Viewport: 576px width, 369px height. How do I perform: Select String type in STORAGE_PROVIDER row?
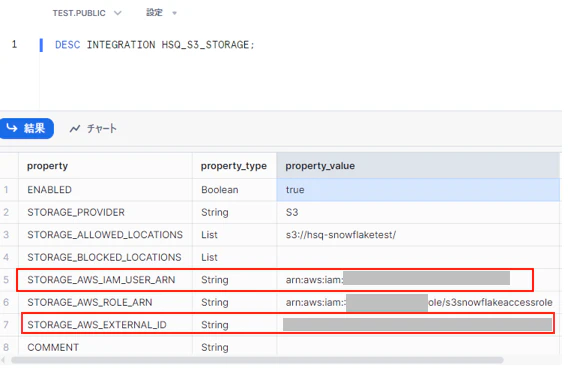point(234,212)
